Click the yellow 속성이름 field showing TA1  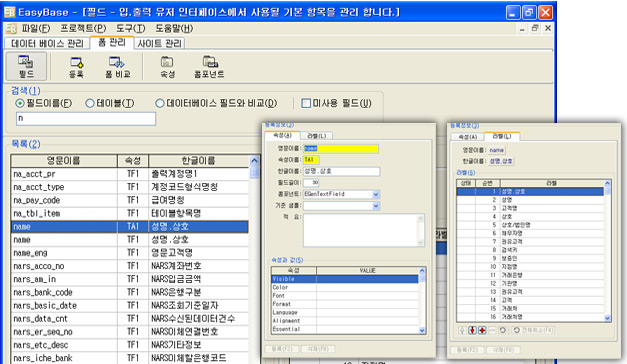click(x=311, y=160)
